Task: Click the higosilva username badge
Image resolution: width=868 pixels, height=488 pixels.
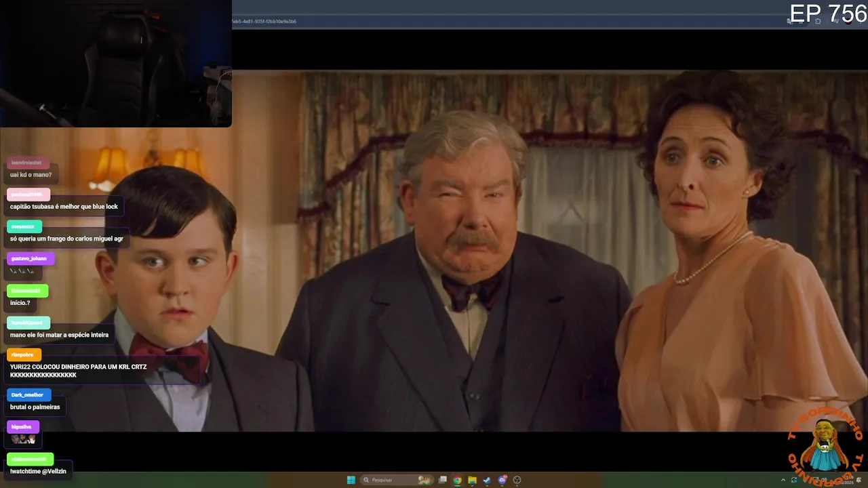Action: (22, 427)
